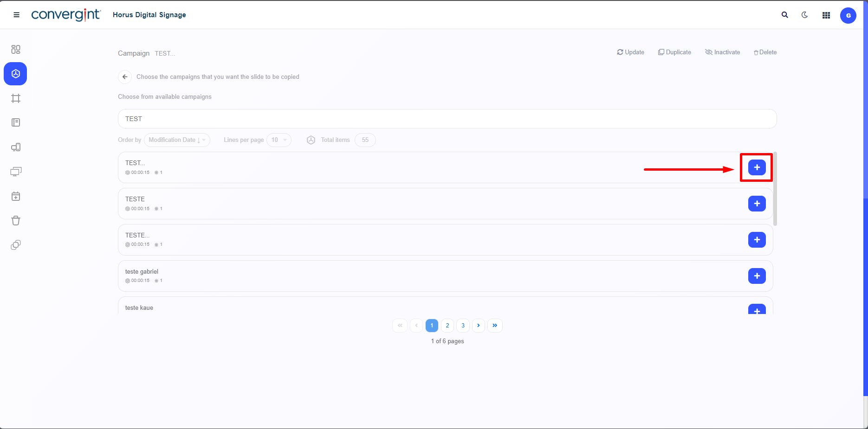This screenshot has width=868, height=429.
Task: Click the search magnifier icon
Action: tap(784, 15)
